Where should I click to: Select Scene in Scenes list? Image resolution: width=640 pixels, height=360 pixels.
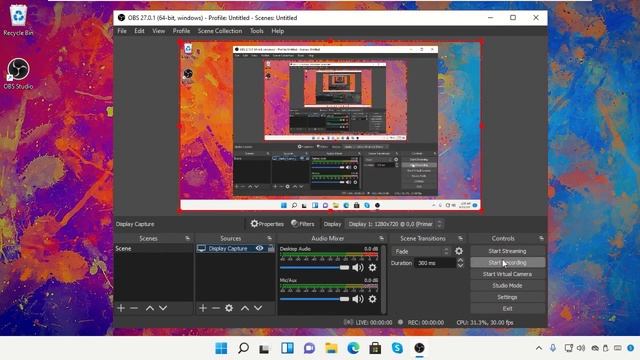pyautogui.click(x=153, y=248)
